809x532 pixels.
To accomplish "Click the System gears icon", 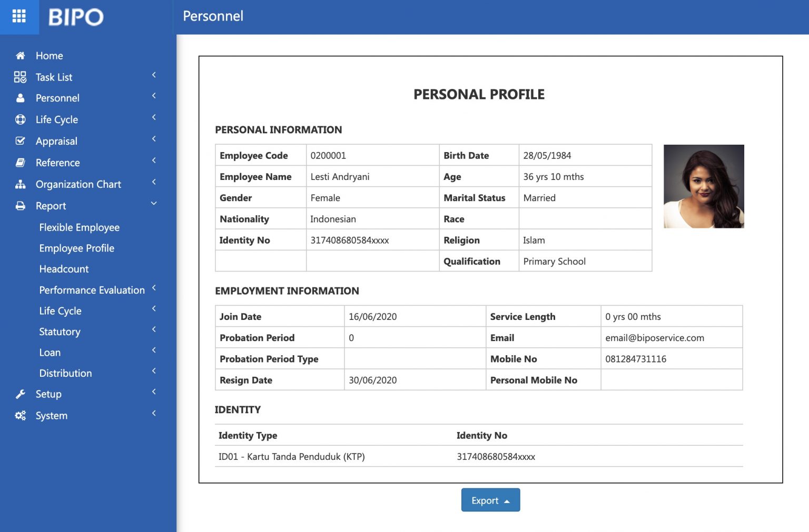I will (20, 416).
